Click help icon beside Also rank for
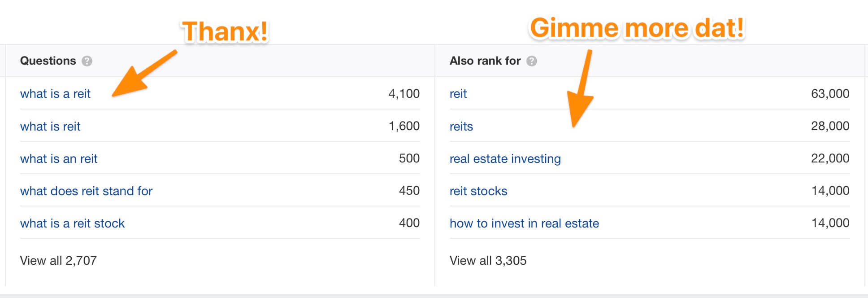 [532, 61]
